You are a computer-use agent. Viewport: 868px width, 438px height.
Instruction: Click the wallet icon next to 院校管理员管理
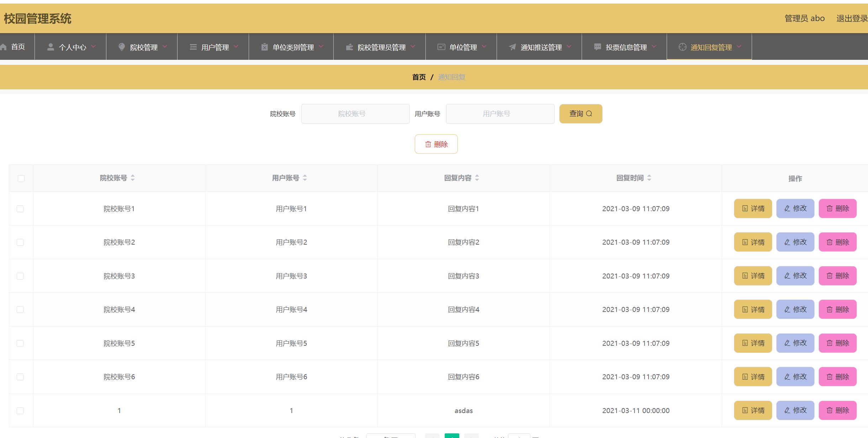[x=349, y=47]
